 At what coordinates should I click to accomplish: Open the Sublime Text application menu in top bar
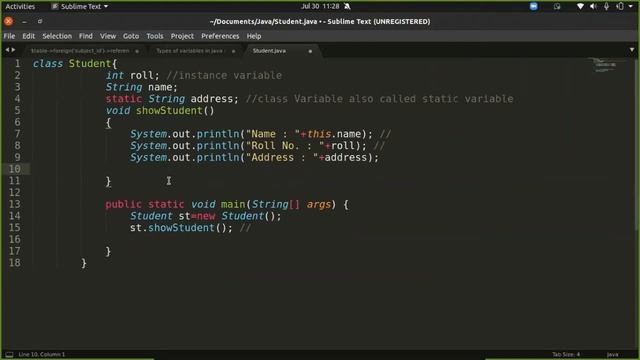coord(80,7)
